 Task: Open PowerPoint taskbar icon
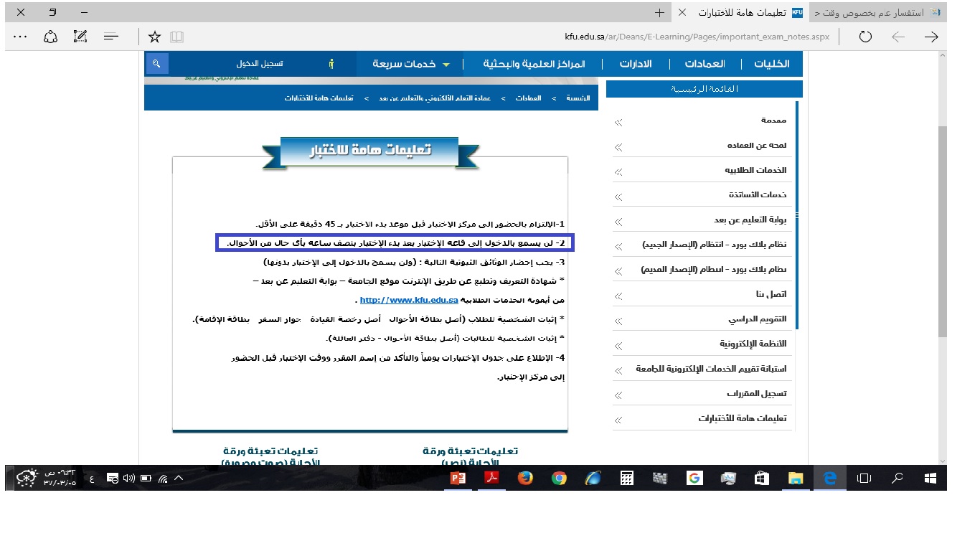point(458,479)
